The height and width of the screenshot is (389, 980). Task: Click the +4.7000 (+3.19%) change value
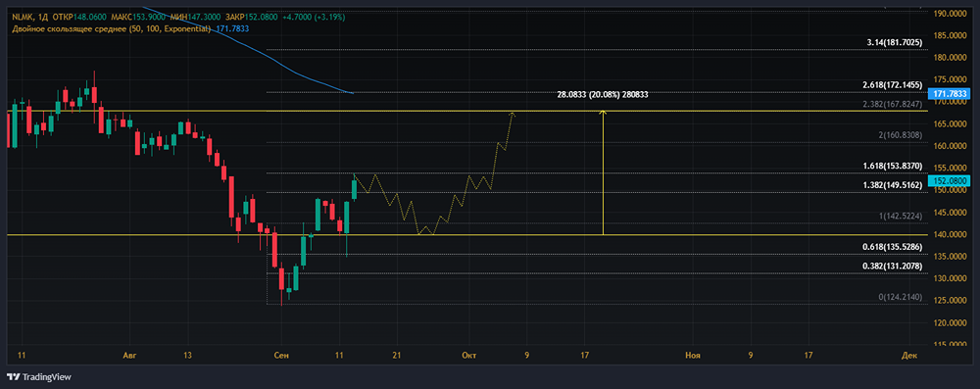click(x=314, y=18)
